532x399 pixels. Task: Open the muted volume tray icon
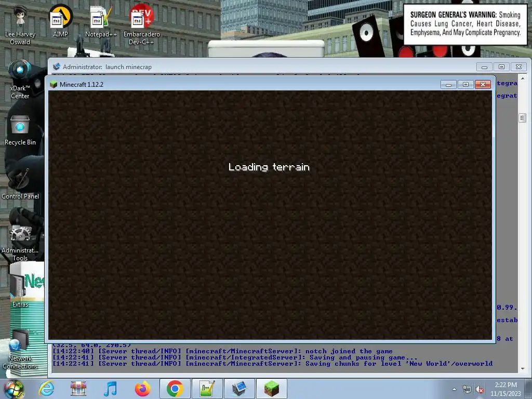coord(480,390)
